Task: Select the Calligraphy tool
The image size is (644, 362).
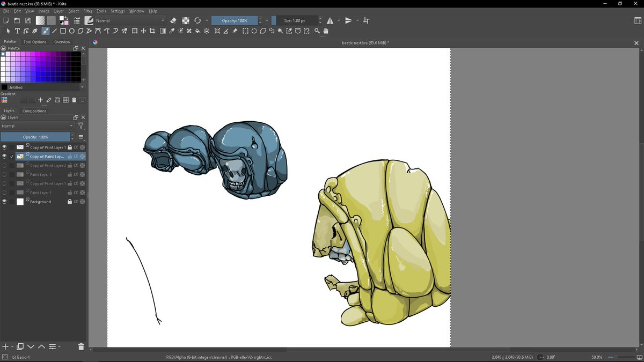Action: pyautogui.click(x=35, y=31)
